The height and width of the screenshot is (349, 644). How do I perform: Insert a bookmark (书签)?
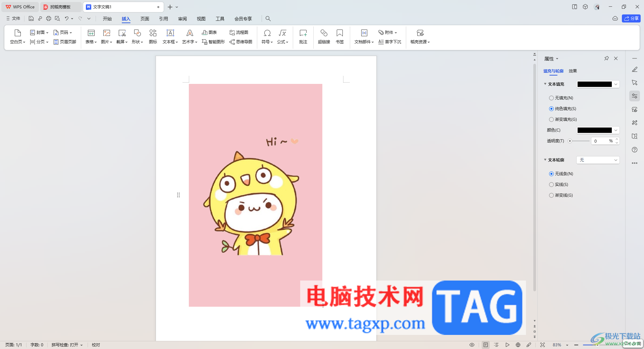click(x=340, y=37)
